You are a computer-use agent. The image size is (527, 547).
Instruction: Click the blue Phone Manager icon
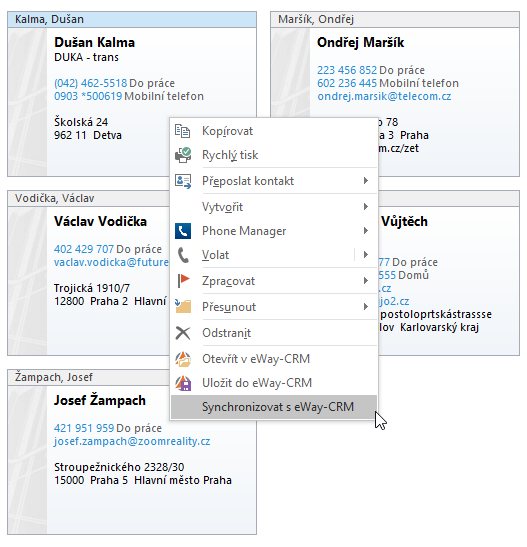click(x=183, y=231)
